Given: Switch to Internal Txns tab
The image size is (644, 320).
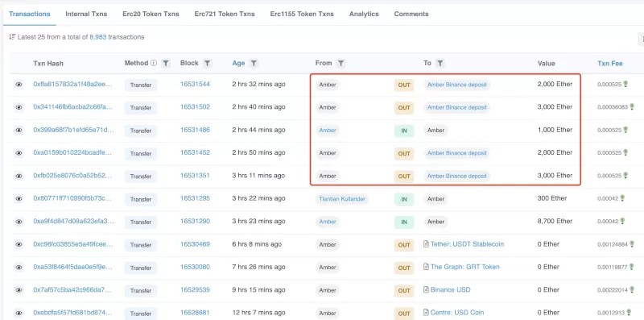Looking at the screenshot, I should [x=86, y=14].
